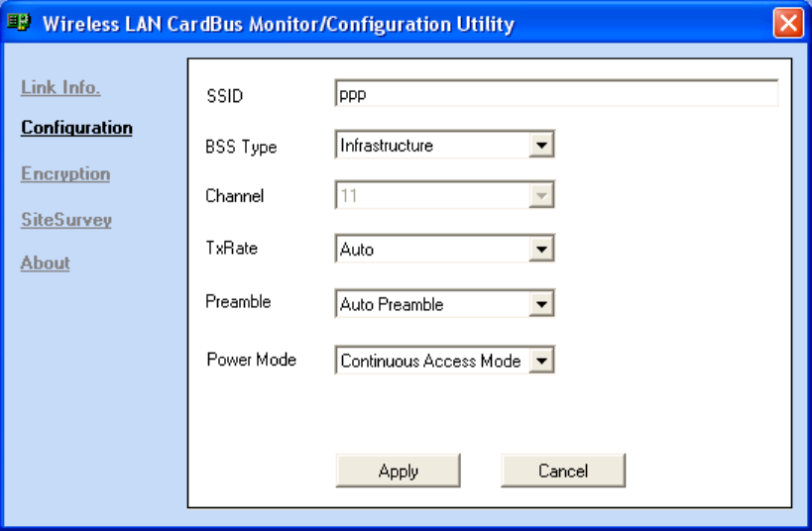Open the Link Info. page
The image size is (812, 531).
click(60, 87)
